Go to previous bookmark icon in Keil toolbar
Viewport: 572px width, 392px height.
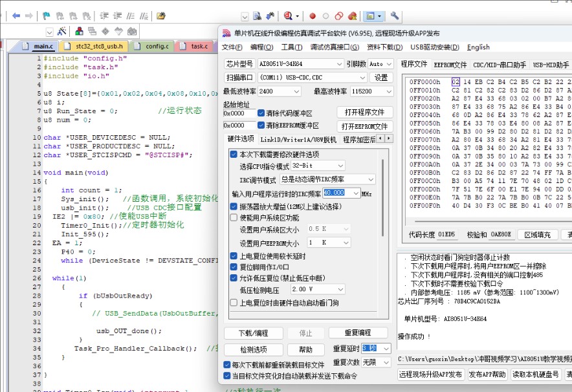(x=60, y=16)
